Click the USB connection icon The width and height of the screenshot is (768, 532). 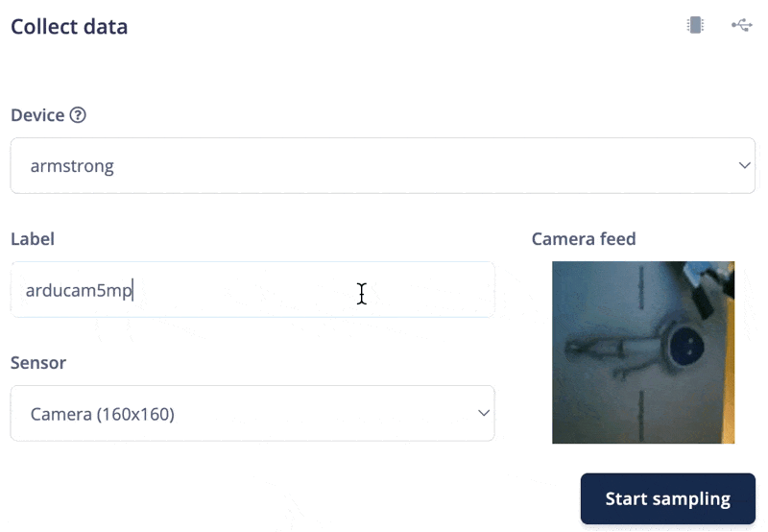click(741, 25)
